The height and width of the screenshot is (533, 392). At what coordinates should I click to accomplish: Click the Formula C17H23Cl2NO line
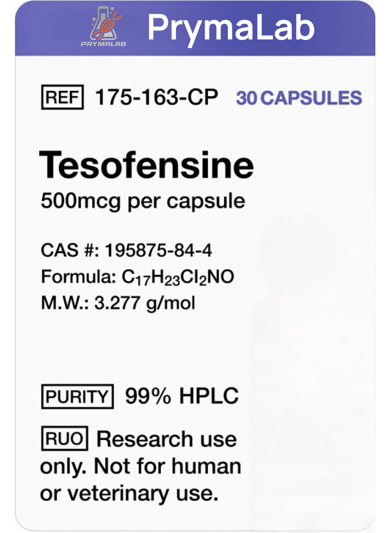[x=137, y=277]
